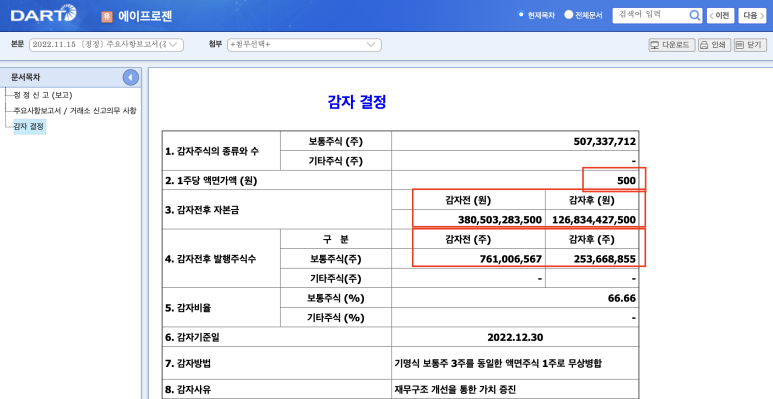Click the 닫기 close button
The height and width of the screenshot is (399, 773).
(750, 45)
